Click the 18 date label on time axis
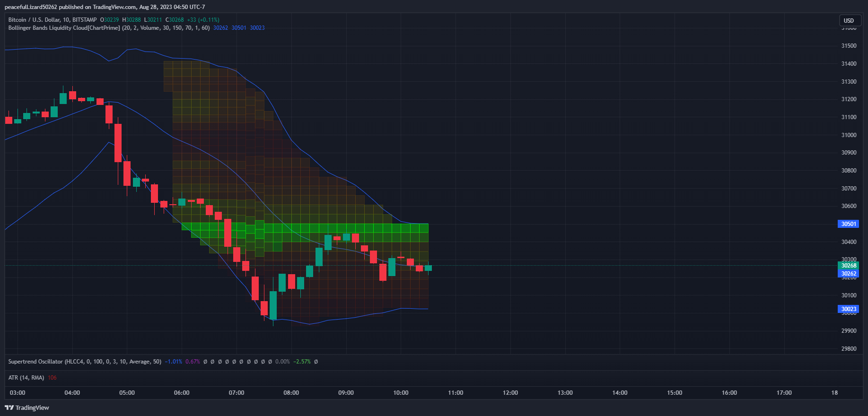868x416 pixels. tap(835, 393)
